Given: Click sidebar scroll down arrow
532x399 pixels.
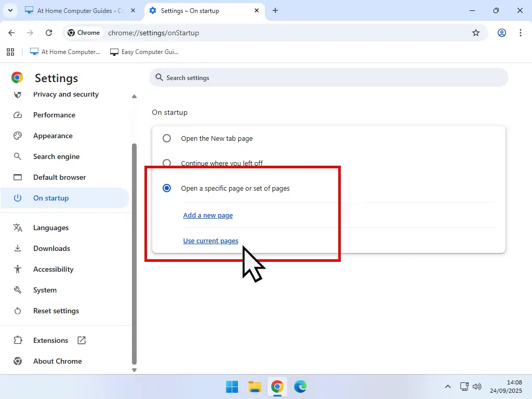Looking at the screenshot, I should click(x=134, y=370).
